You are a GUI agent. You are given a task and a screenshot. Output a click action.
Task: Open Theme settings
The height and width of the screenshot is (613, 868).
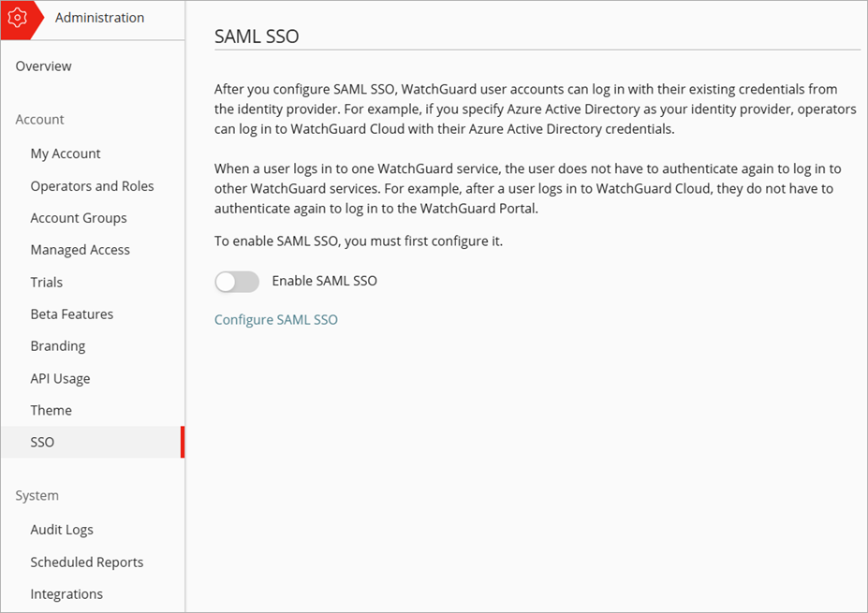click(51, 409)
